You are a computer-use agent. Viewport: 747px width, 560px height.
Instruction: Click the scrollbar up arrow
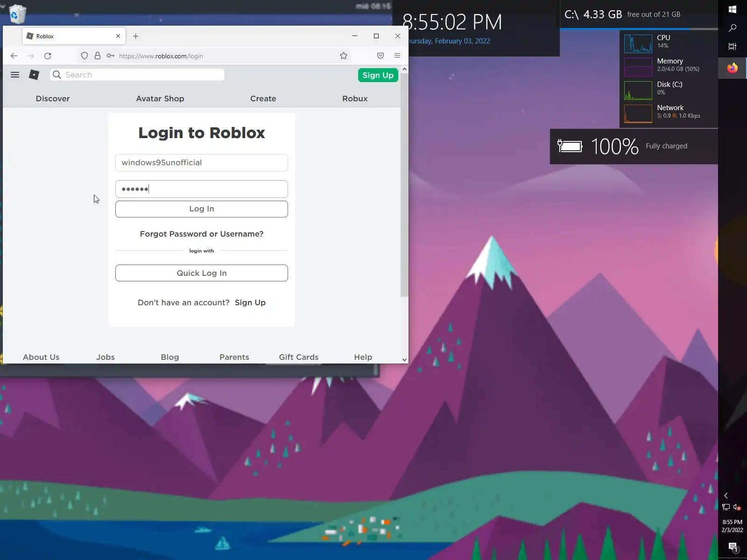[404, 69]
